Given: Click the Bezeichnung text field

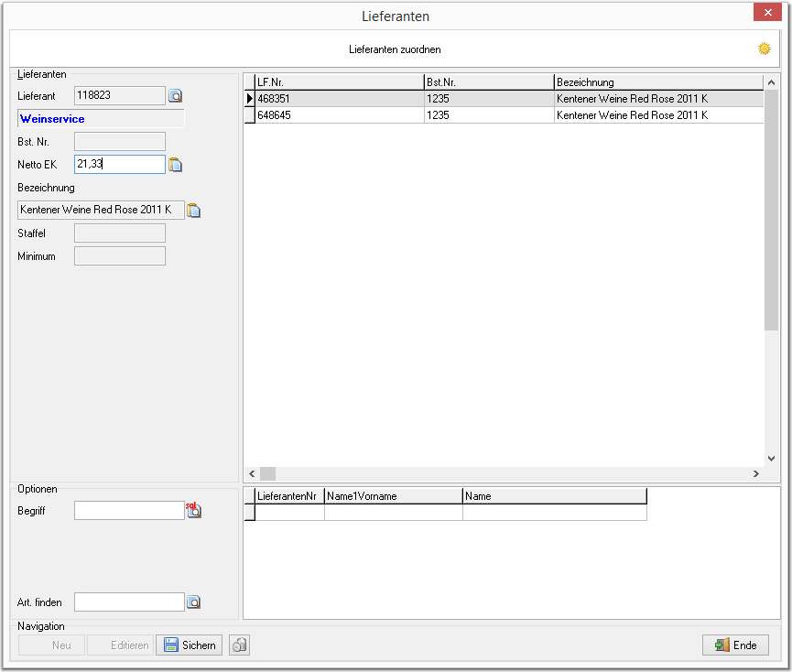Looking at the screenshot, I should tap(101, 210).
